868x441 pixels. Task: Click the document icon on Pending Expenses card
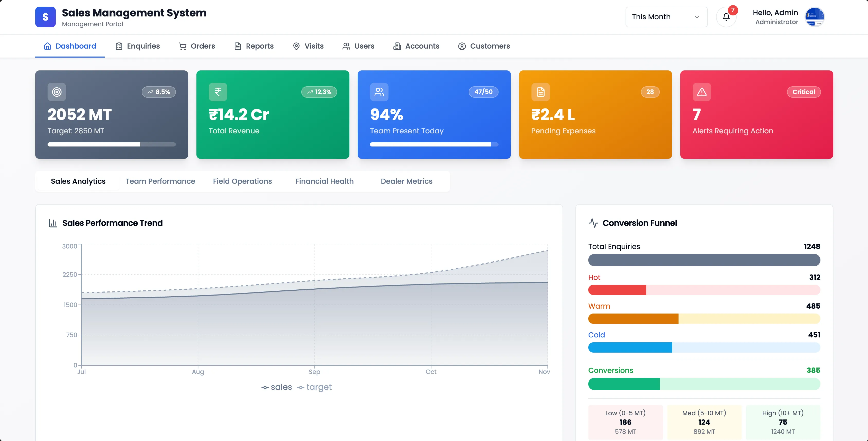(x=540, y=92)
